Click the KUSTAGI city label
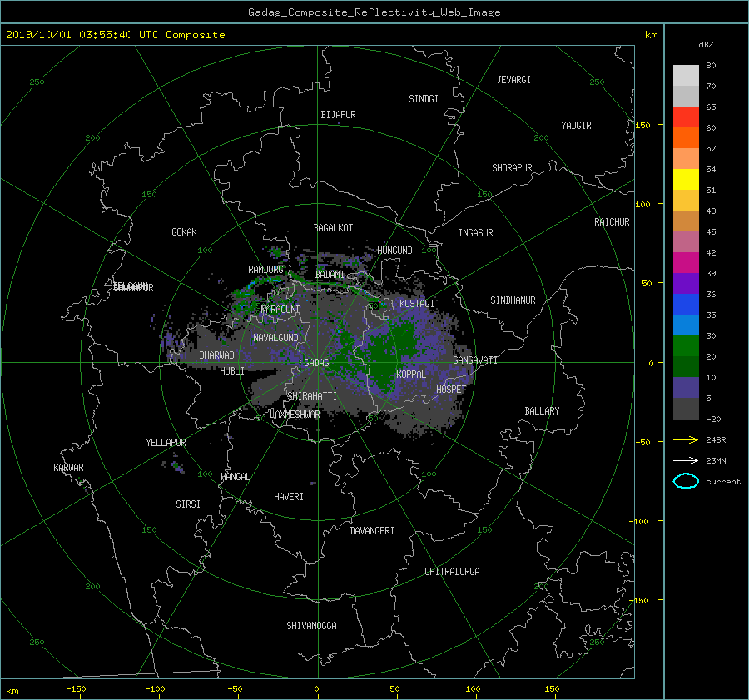This screenshot has height=700, width=749. [417, 304]
